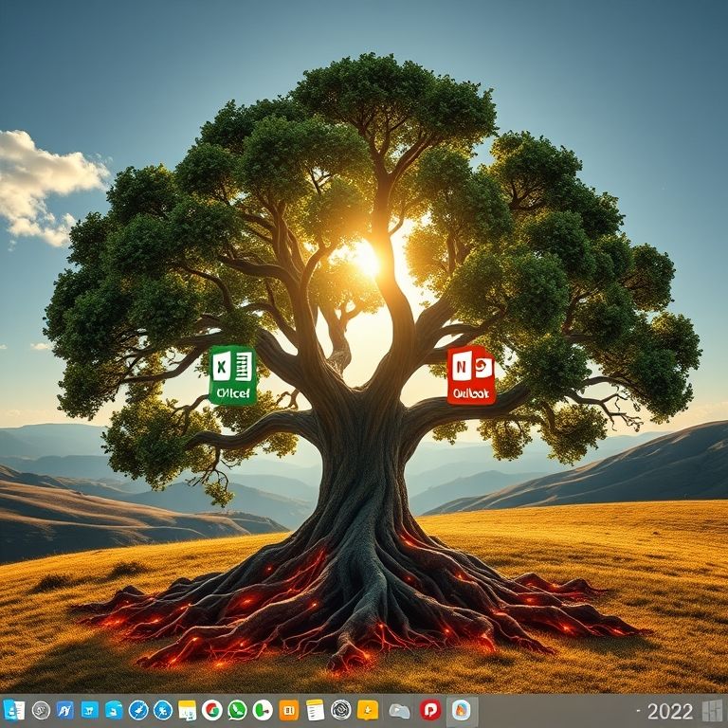Click the leftmost blue document taskbar icon

coord(14,710)
